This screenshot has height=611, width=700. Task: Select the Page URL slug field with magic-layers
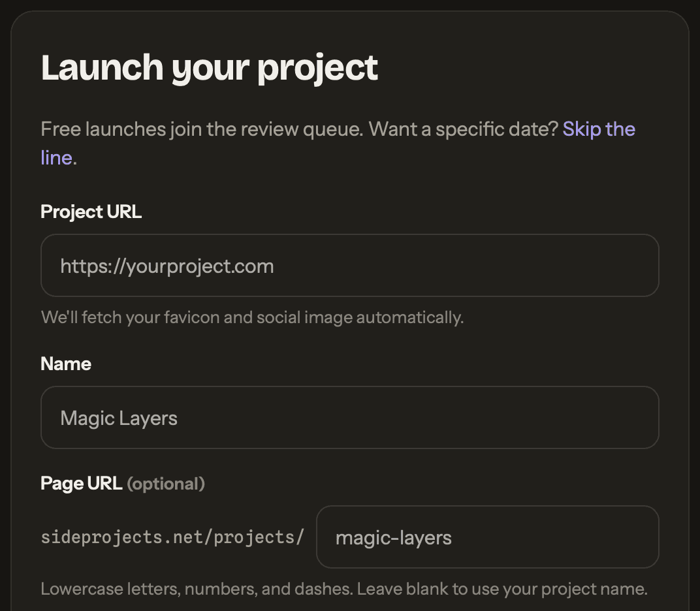point(488,537)
